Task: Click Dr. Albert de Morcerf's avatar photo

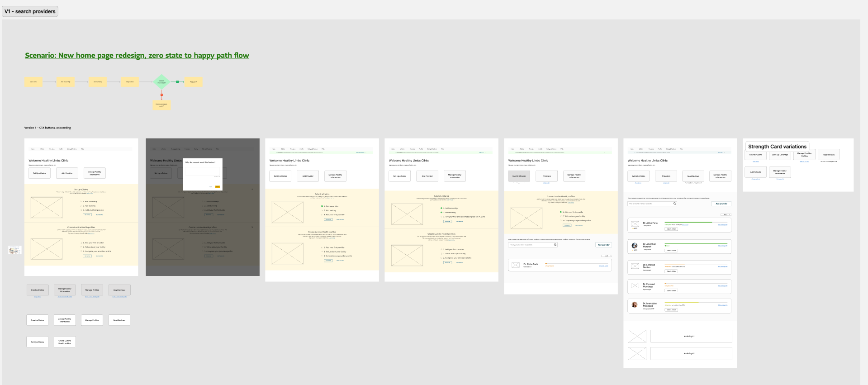Action: pyautogui.click(x=635, y=246)
